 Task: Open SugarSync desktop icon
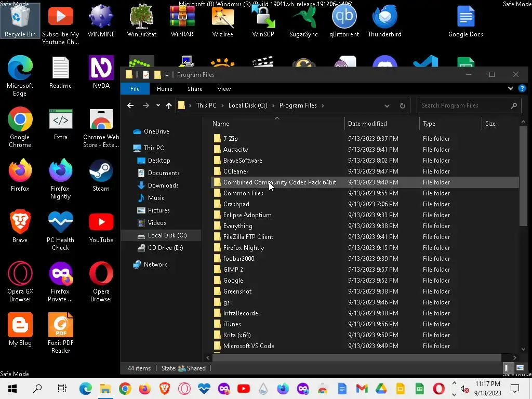(x=303, y=20)
